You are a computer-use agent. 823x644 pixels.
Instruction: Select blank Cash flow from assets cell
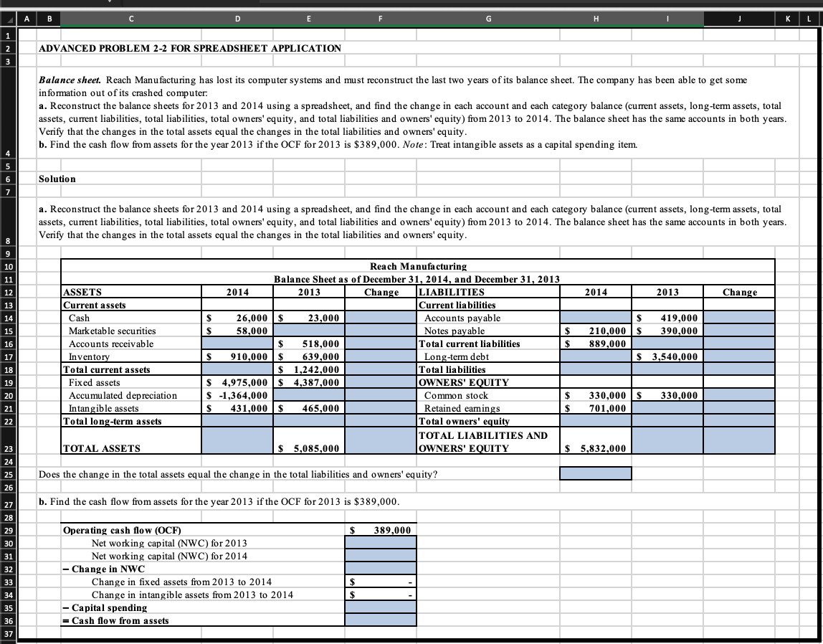point(381,620)
